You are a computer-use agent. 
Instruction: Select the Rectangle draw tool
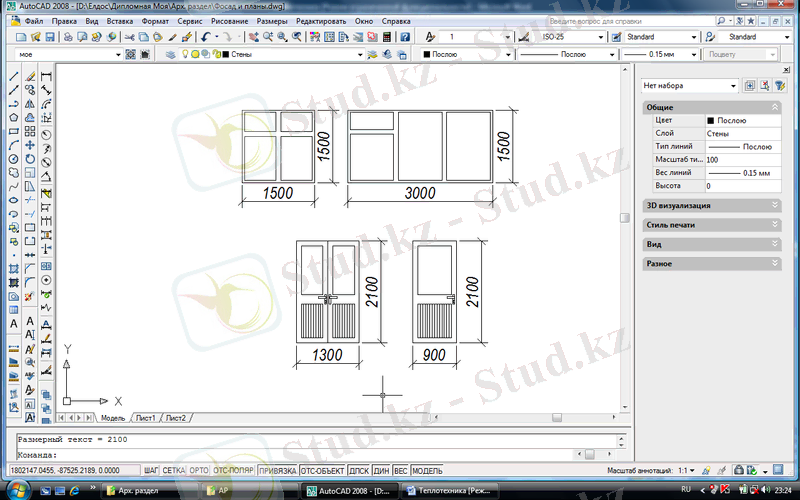(14, 131)
